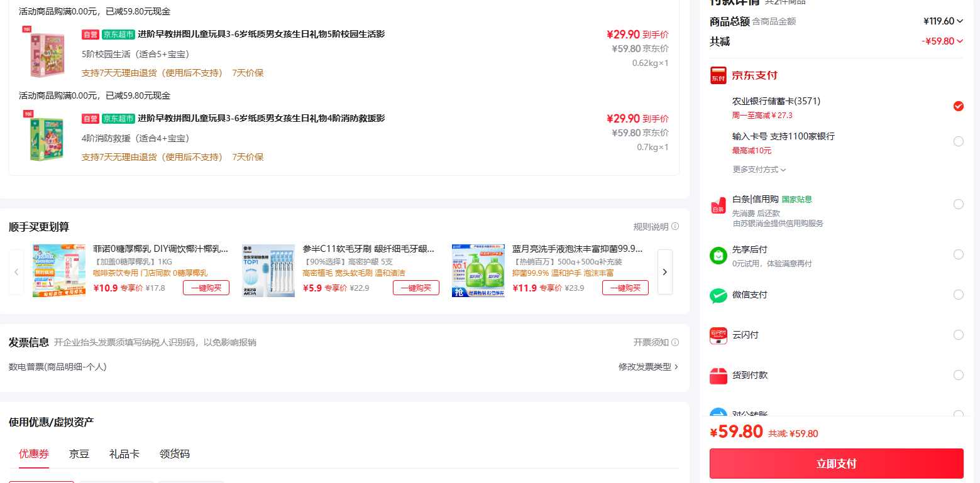
Task: Show previous recommended products with left arrow
Action: [x=16, y=272]
